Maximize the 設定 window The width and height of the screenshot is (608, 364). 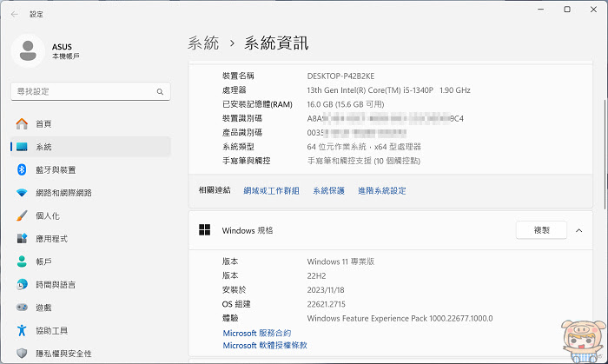coord(567,10)
